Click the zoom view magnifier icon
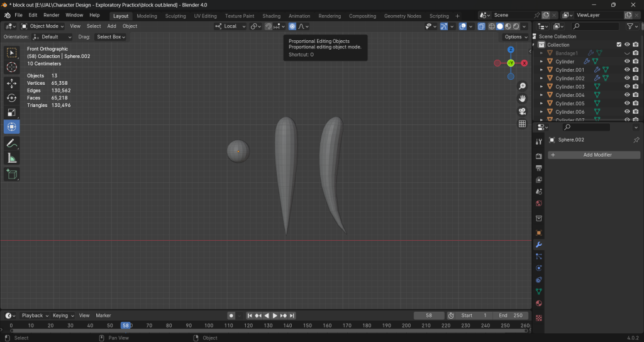This screenshot has width=644, height=342. 522,86
